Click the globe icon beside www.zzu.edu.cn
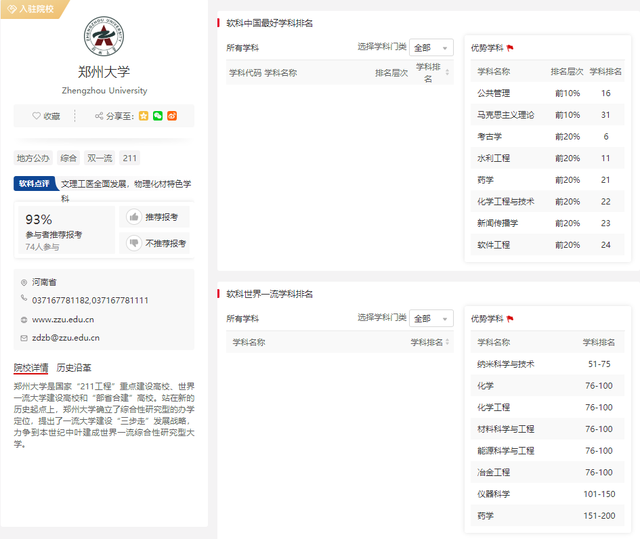Image resolution: width=640 pixels, height=539 pixels. 24,320
